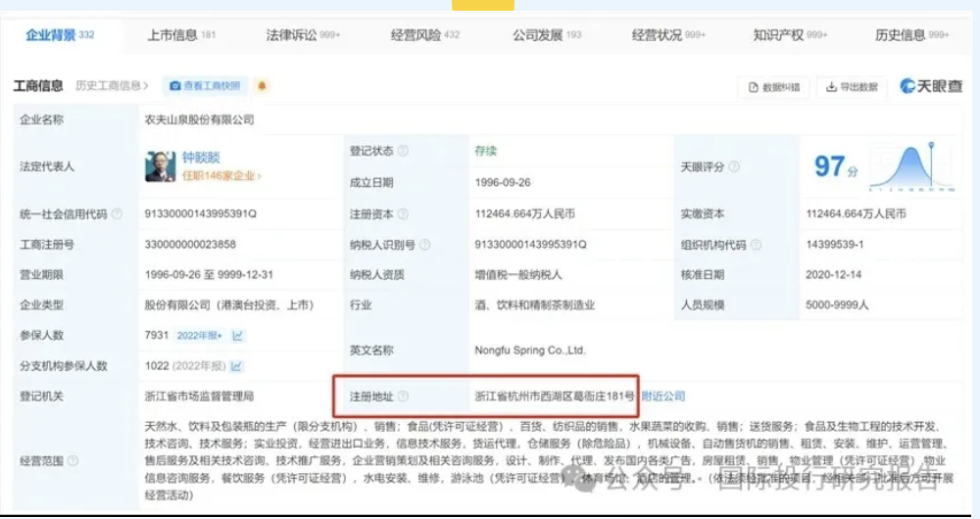Open the 附近公司 link
This screenshot has height=519, width=980.
tap(663, 396)
